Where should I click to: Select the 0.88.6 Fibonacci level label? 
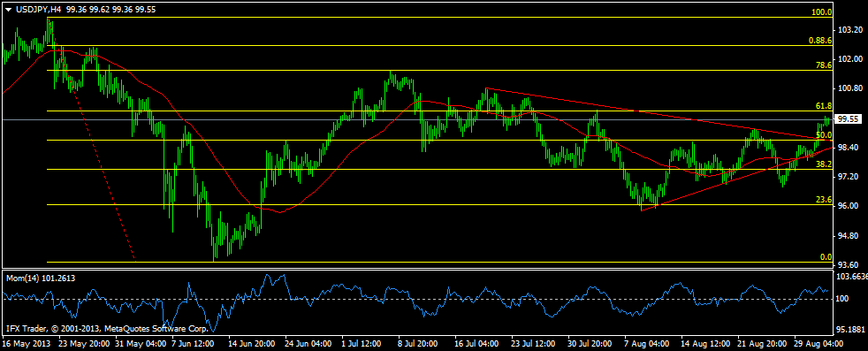pos(820,41)
